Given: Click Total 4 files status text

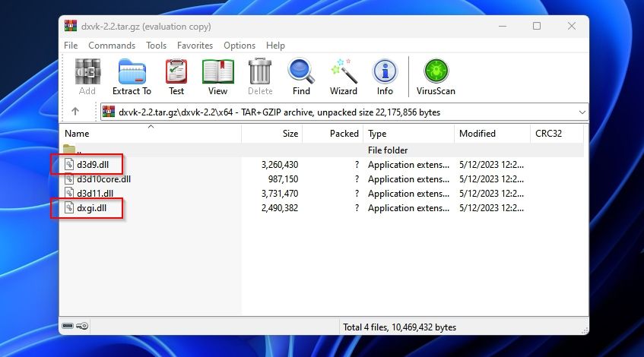Looking at the screenshot, I should click(x=400, y=327).
